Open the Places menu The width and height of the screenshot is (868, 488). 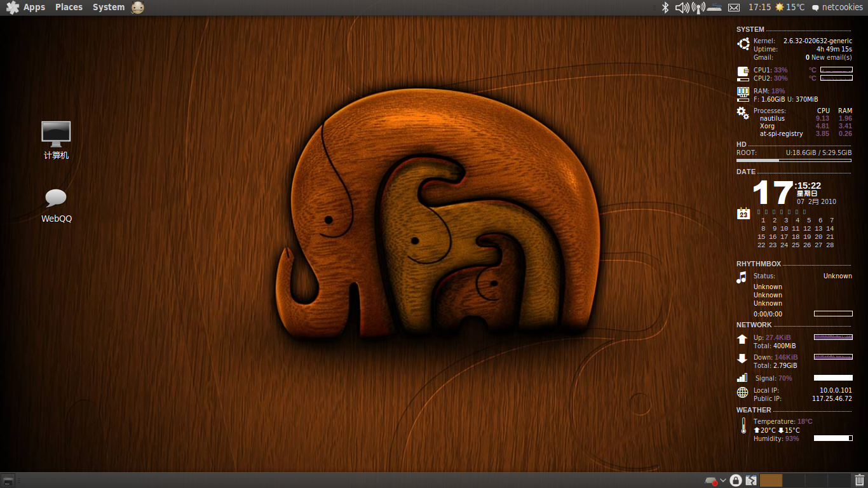[69, 8]
